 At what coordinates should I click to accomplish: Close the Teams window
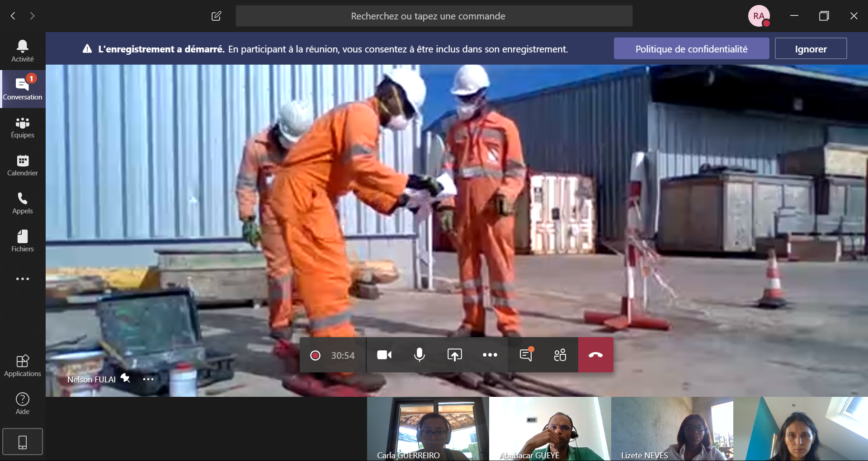(854, 16)
